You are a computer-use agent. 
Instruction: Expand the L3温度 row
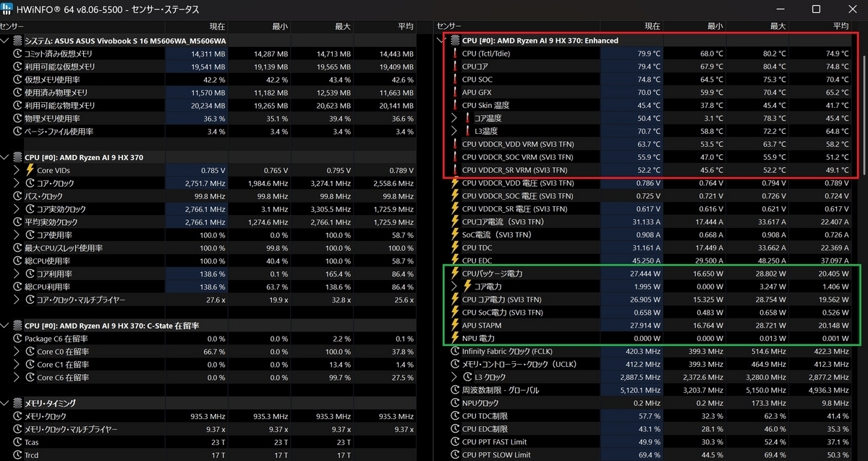pyautogui.click(x=454, y=131)
